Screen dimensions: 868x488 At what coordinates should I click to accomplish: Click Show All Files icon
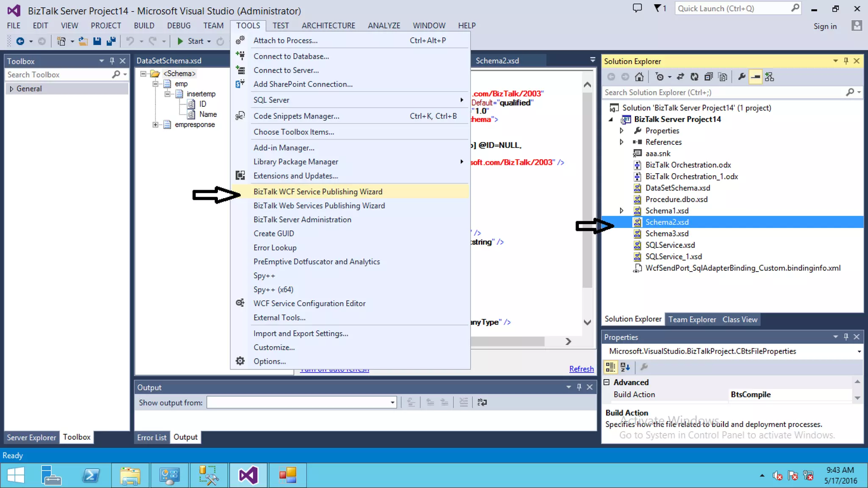723,77
